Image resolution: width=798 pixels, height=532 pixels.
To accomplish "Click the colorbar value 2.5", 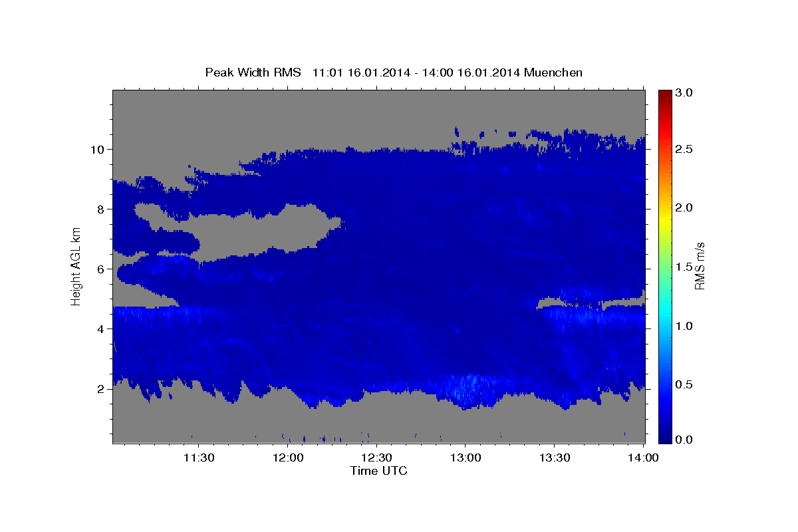I will tap(686, 150).
